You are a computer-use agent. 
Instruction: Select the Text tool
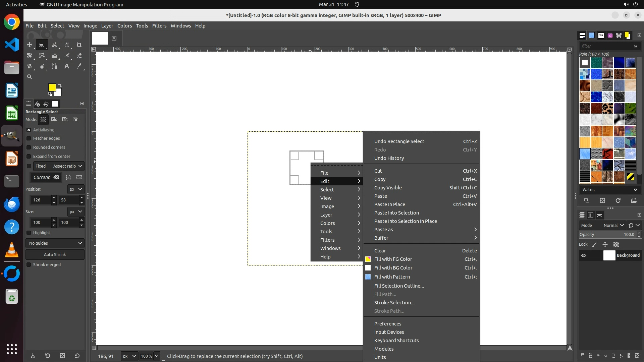click(x=67, y=66)
